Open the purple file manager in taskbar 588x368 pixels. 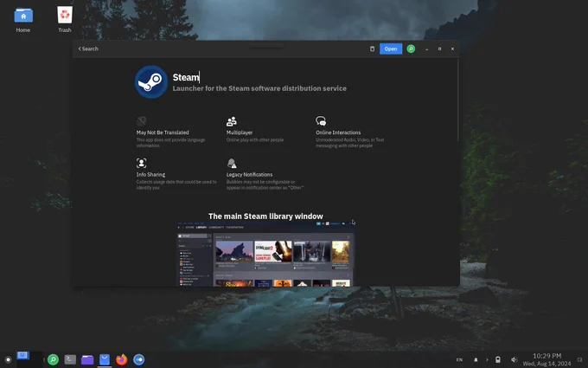(87, 359)
